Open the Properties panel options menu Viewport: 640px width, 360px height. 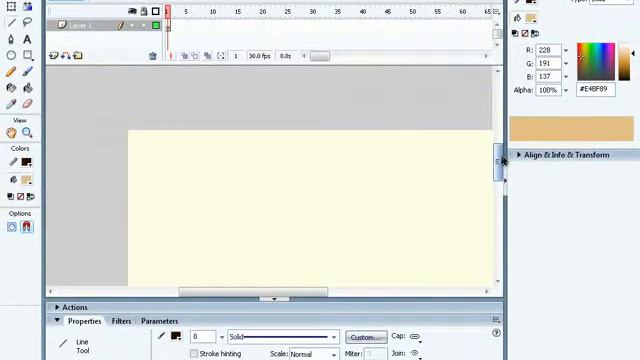pyautogui.click(x=496, y=320)
